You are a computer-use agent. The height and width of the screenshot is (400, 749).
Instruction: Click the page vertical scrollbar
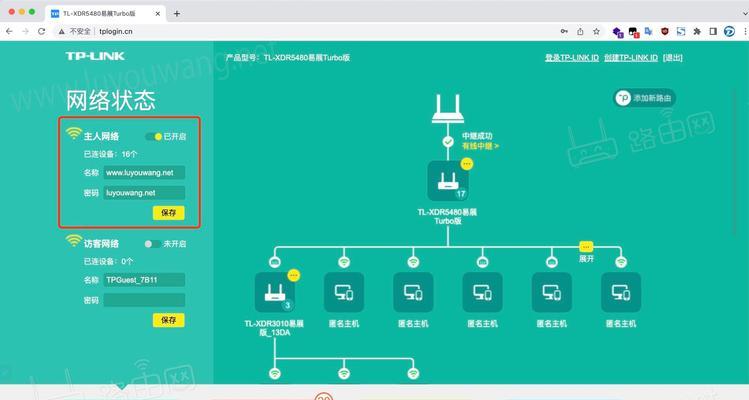pyautogui.click(x=735, y=162)
